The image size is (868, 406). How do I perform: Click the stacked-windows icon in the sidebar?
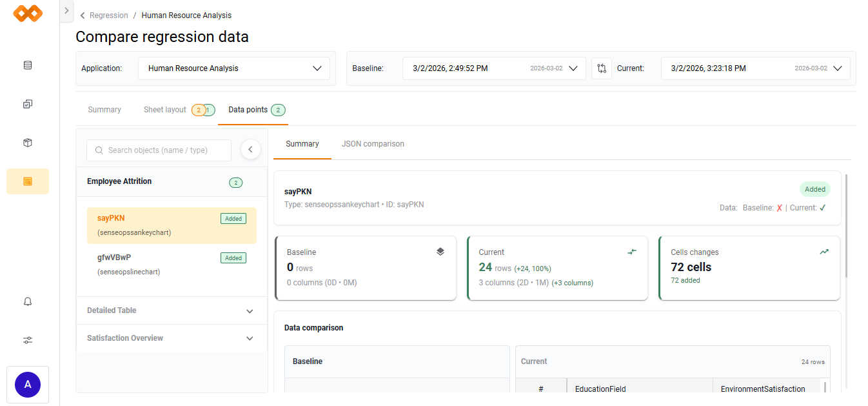click(27, 104)
